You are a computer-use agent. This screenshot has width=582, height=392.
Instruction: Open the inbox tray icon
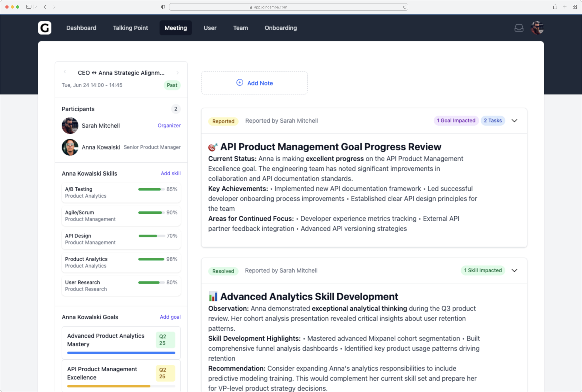(x=519, y=28)
